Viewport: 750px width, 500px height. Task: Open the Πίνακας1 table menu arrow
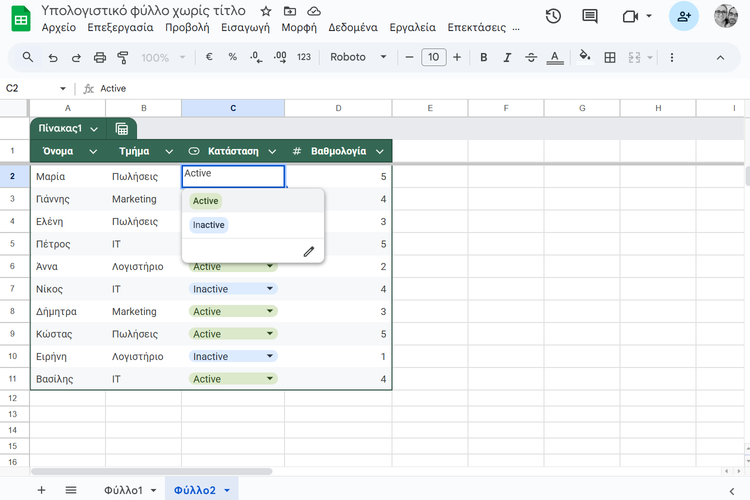94,129
